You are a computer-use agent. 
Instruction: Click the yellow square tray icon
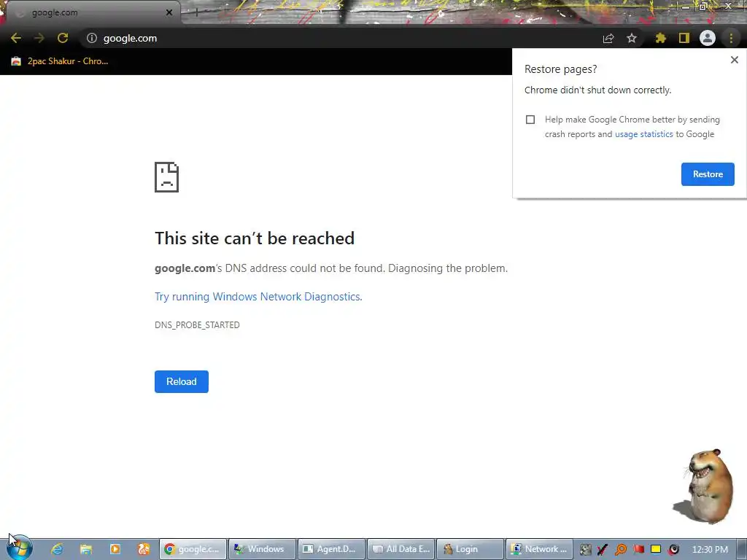(656, 549)
